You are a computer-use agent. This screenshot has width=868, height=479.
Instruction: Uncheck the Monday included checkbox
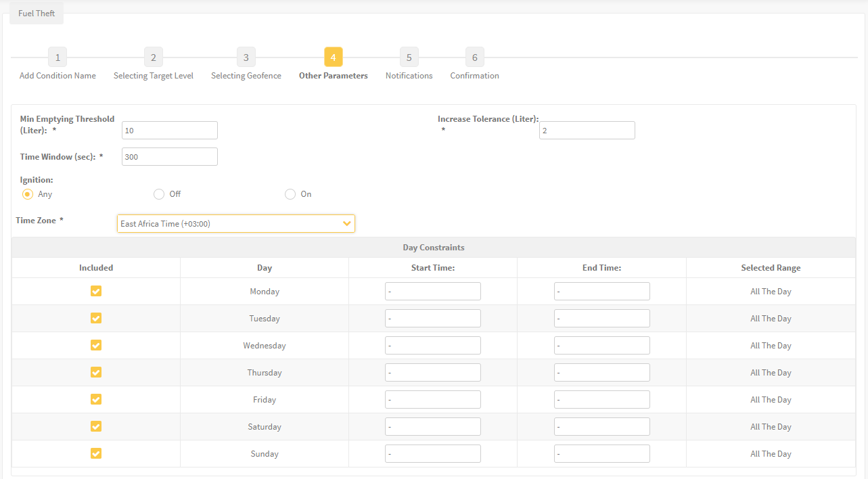[96, 291]
